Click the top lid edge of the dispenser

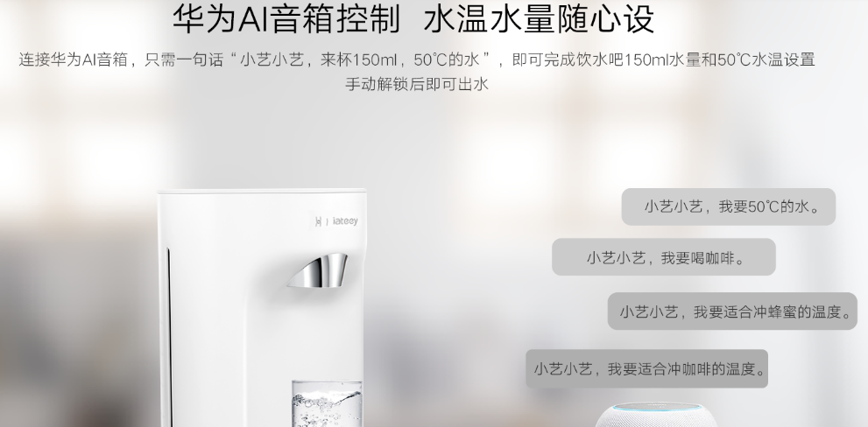261,192
